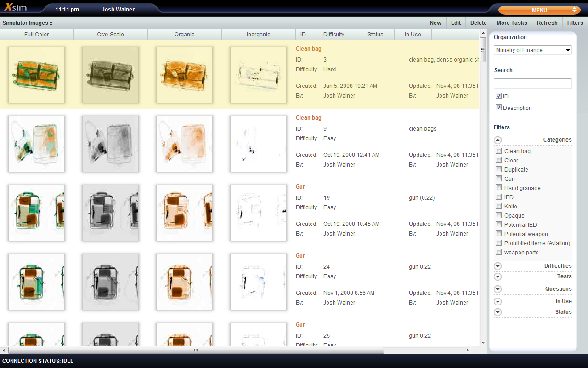Uncheck the ID search checkbox
This screenshot has height=368, width=588.
coord(498,96)
